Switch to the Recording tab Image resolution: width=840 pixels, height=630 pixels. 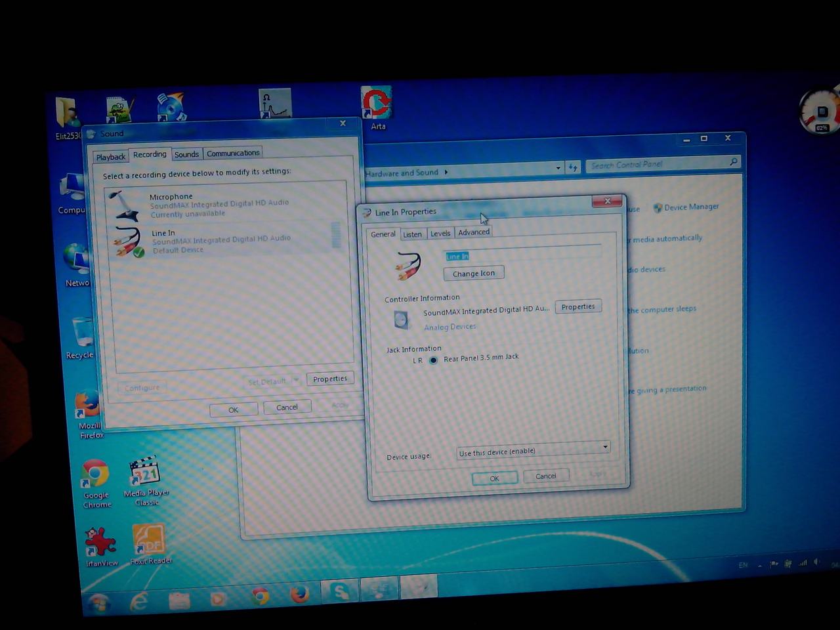(x=150, y=154)
